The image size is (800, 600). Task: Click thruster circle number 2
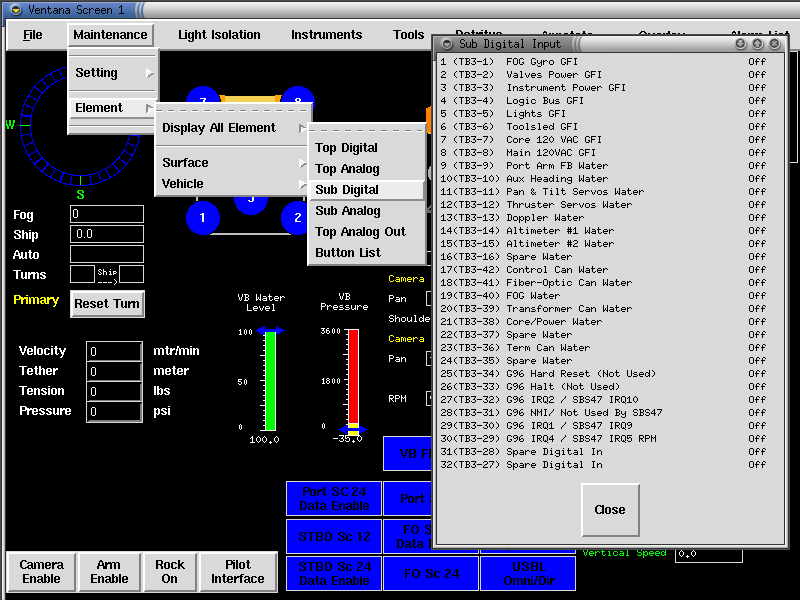pos(297,218)
